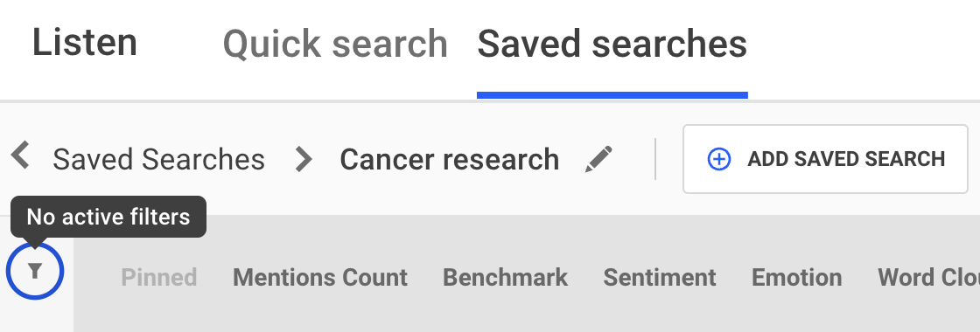
Task: Click the pencil icon to rename Cancer research
Action: [x=598, y=159]
